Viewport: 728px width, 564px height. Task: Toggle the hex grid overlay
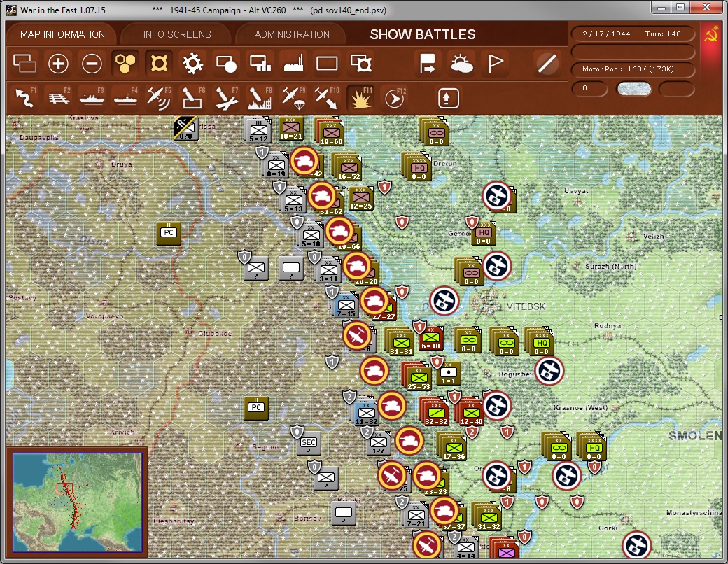[x=125, y=63]
